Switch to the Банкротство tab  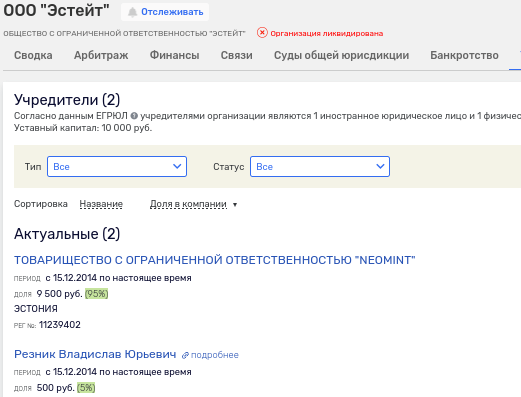[464, 55]
